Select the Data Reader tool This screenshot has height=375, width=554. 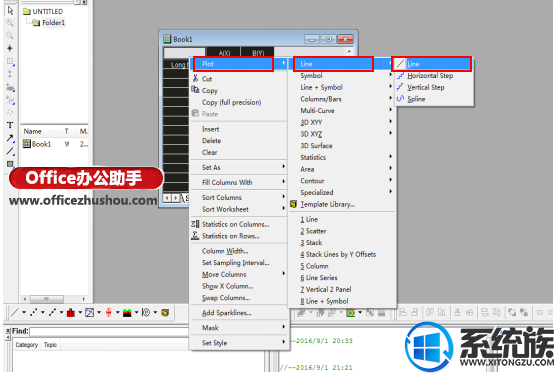coord(10,61)
